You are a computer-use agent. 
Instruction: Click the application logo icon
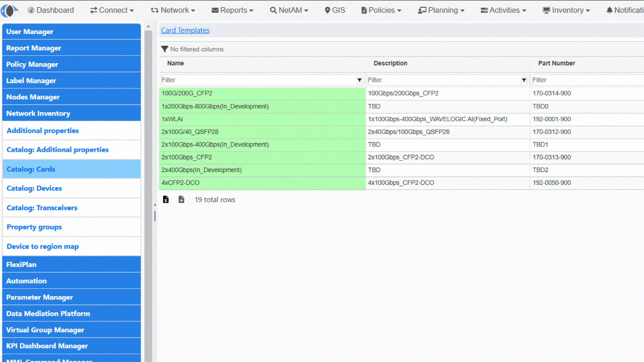pos(9,11)
